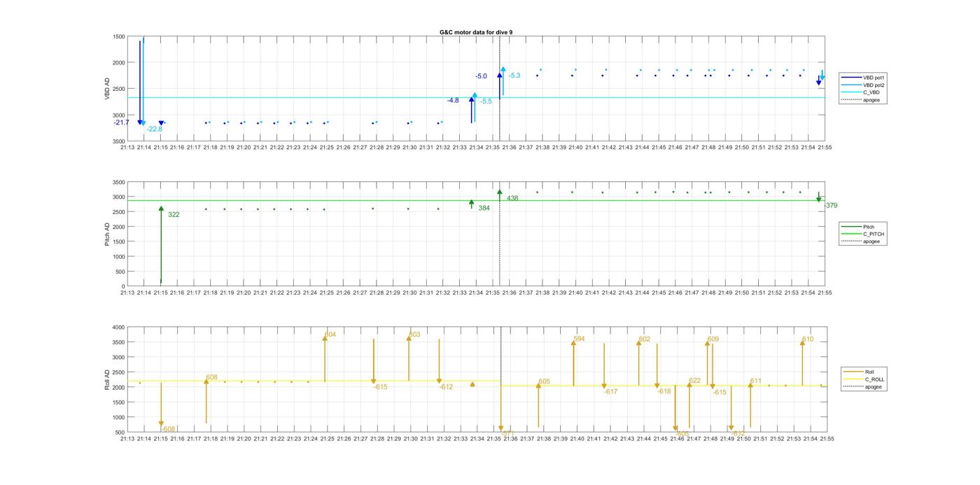Click the '610' roll data label
The height and width of the screenshot is (485, 980).
(x=808, y=339)
